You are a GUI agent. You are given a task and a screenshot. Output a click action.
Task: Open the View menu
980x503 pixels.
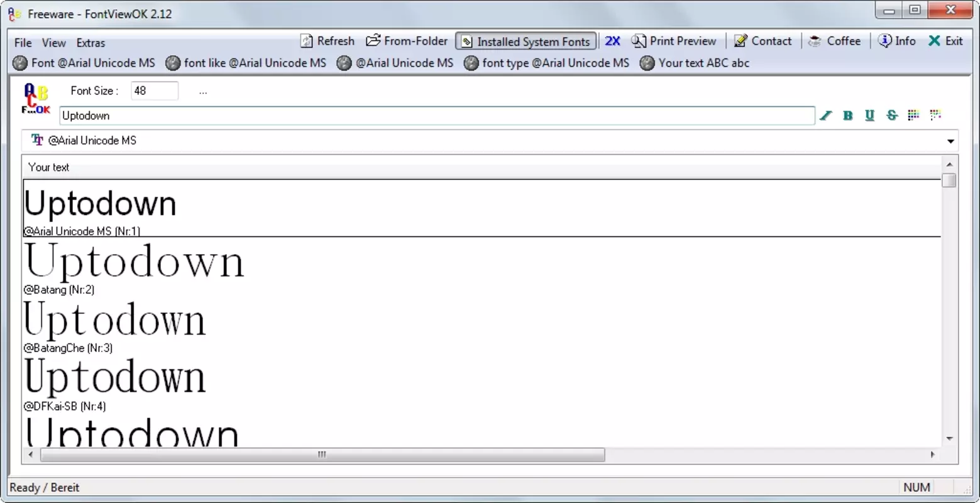(53, 43)
